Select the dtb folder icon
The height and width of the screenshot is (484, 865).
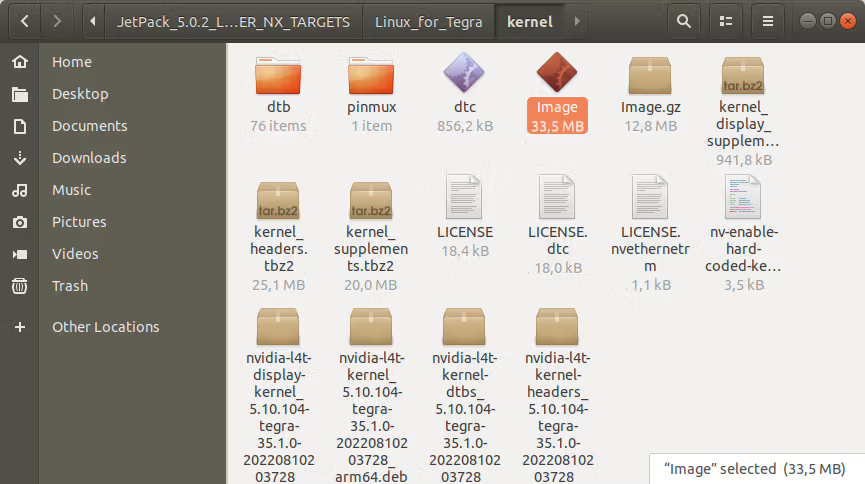click(x=278, y=76)
